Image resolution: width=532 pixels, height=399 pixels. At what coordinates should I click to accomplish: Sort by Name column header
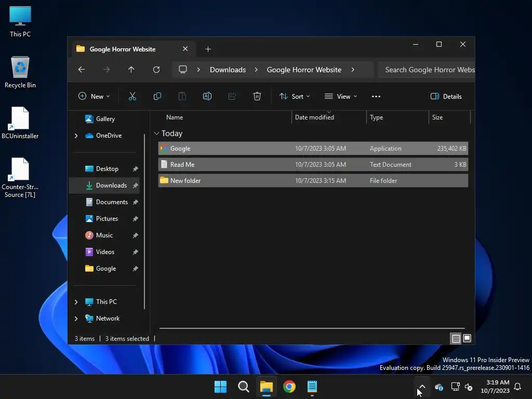(x=224, y=117)
